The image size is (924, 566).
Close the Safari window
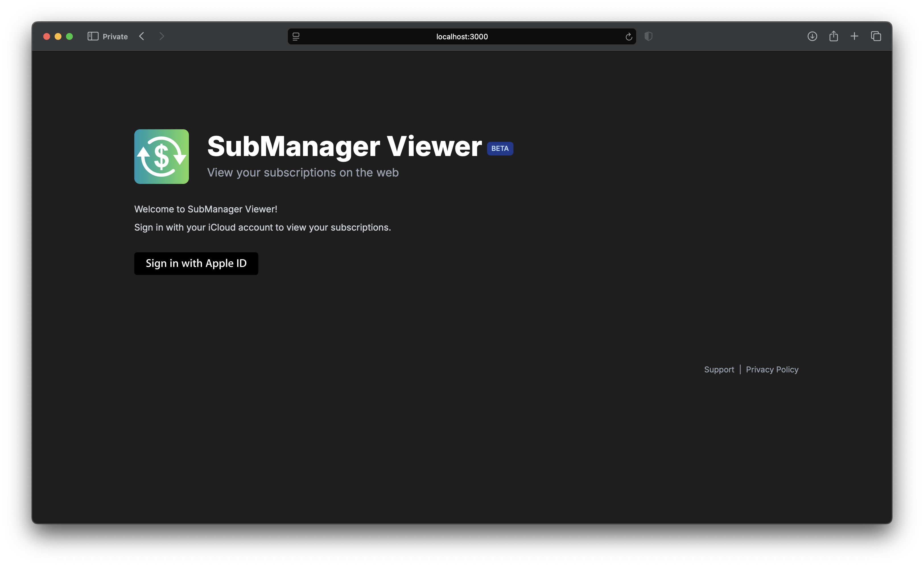coord(47,36)
